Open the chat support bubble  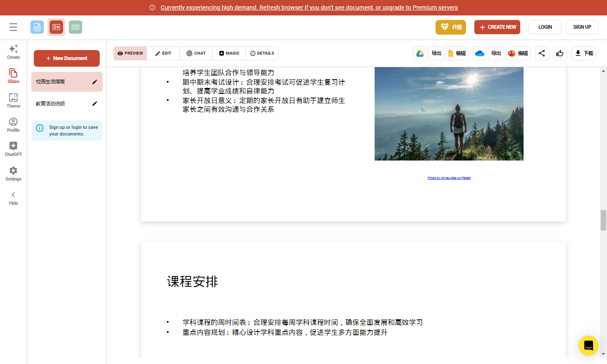click(x=588, y=346)
